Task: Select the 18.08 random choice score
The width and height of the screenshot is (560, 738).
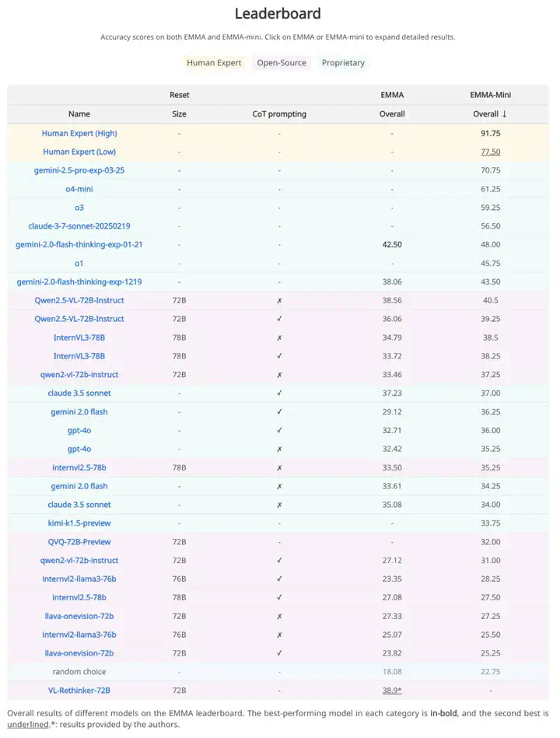Action: tap(392, 672)
